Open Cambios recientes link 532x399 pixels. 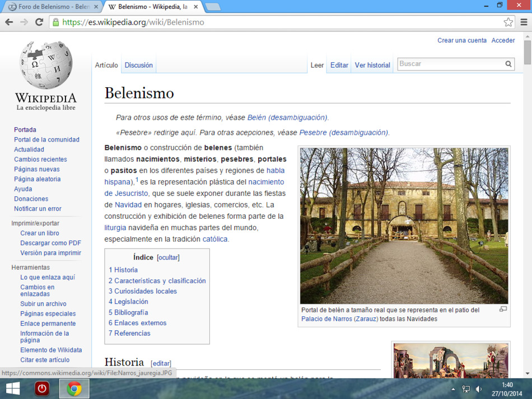[40, 159]
